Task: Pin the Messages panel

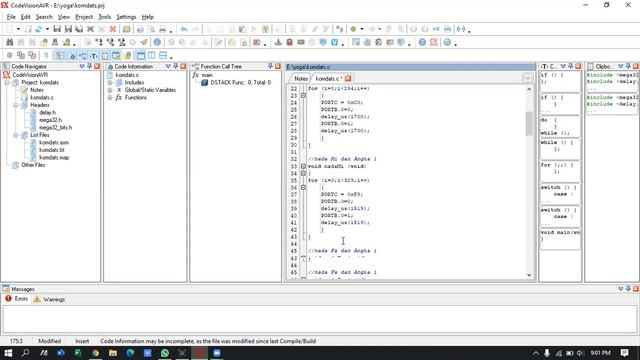Action: 628,289
